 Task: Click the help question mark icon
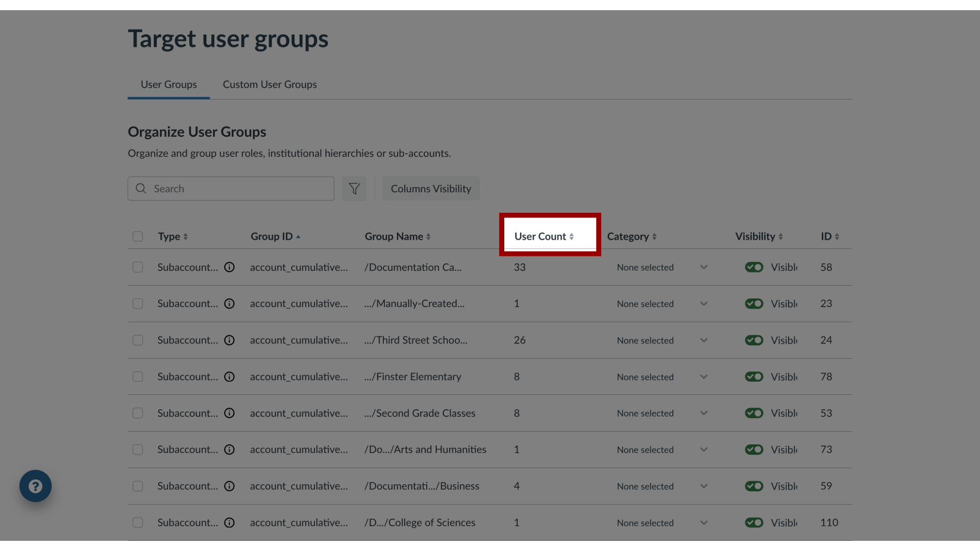35,486
